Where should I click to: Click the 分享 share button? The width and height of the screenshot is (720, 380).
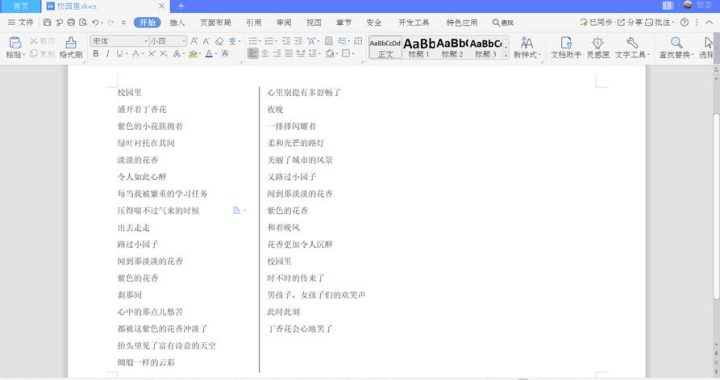[x=630, y=22]
